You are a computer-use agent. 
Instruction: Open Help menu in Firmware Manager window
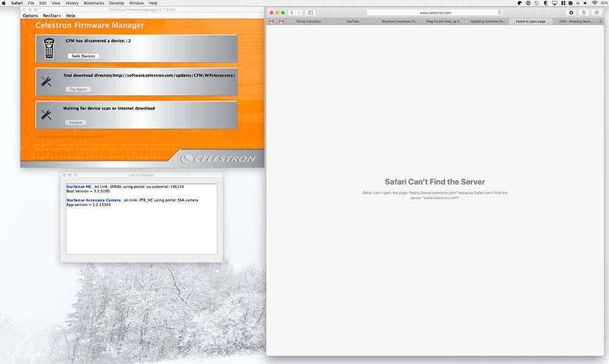click(x=71, y=16)
